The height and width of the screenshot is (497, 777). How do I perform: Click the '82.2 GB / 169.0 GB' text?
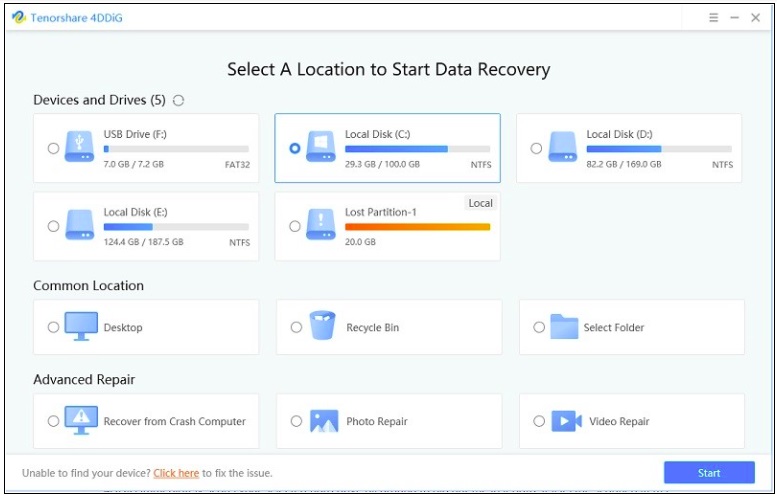pos(624,164)
